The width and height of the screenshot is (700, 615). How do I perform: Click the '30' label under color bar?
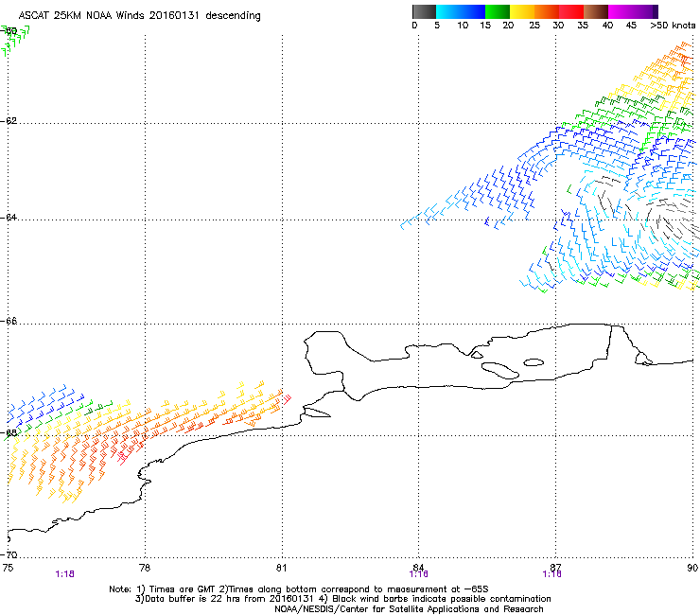558,26
